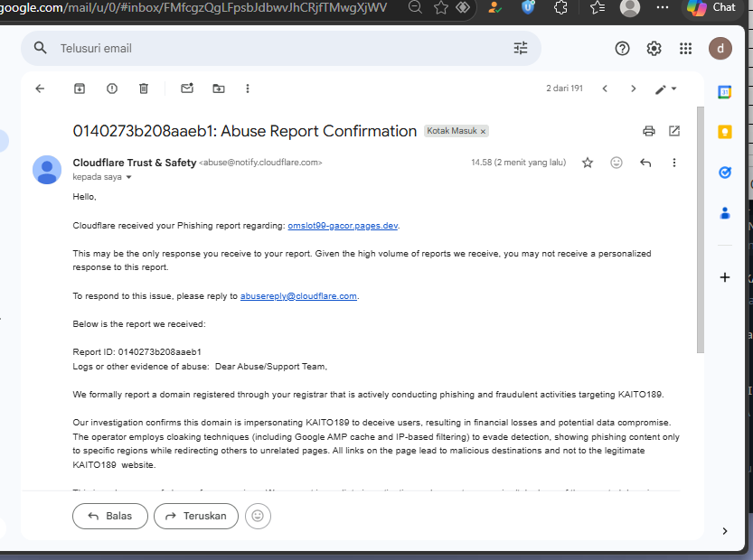Open browser profile avatar
Viewport: 753px width, 560px height.
click(x=629, y=8)
